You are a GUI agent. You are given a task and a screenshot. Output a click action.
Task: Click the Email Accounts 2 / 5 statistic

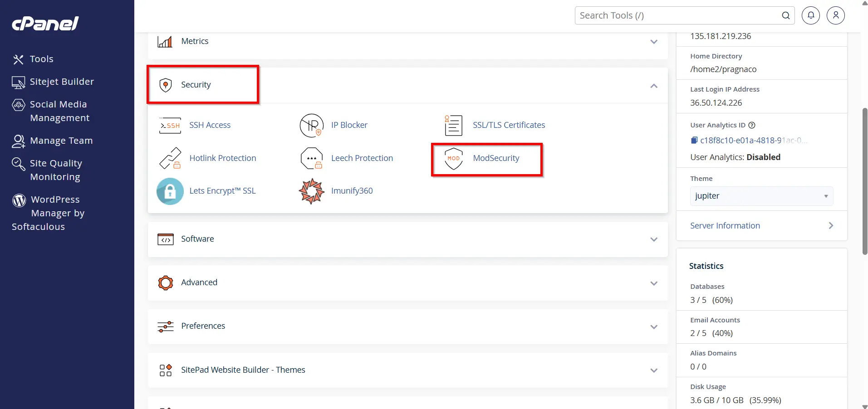point(711,333)
